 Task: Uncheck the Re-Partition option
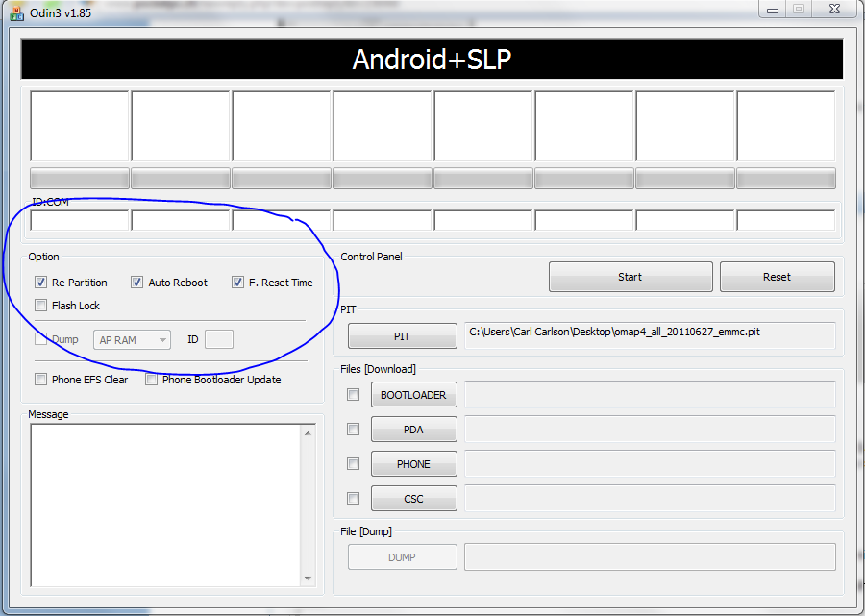click(40, 283)
